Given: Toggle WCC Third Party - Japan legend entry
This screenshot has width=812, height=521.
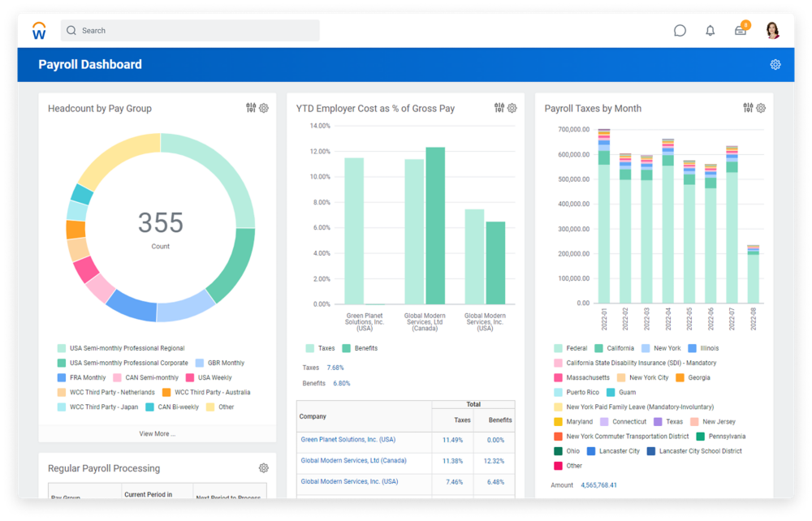Looking at the screenshot, I should click(x=98, y=407).
